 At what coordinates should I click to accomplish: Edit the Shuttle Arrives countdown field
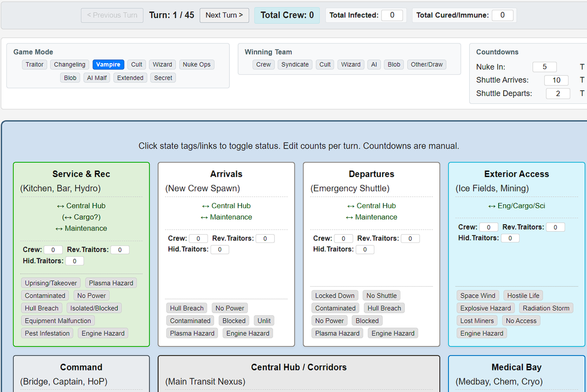pyautogui.click(x=556, y=80)
